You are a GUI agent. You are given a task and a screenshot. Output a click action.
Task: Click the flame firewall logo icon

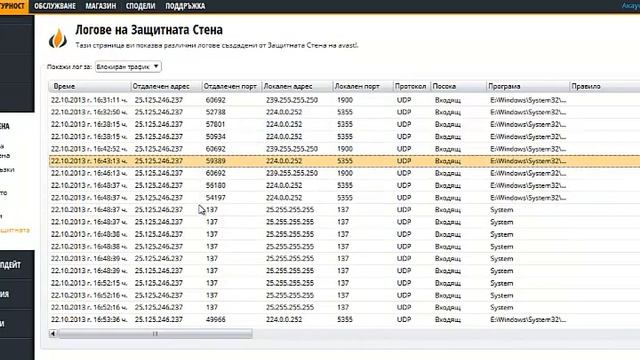(x=58, y=38)
